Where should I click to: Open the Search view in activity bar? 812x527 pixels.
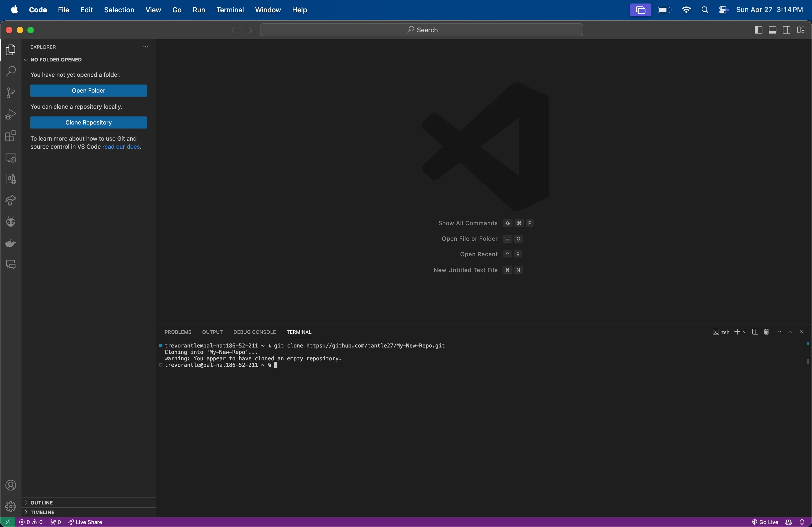[x=11, y=72]
